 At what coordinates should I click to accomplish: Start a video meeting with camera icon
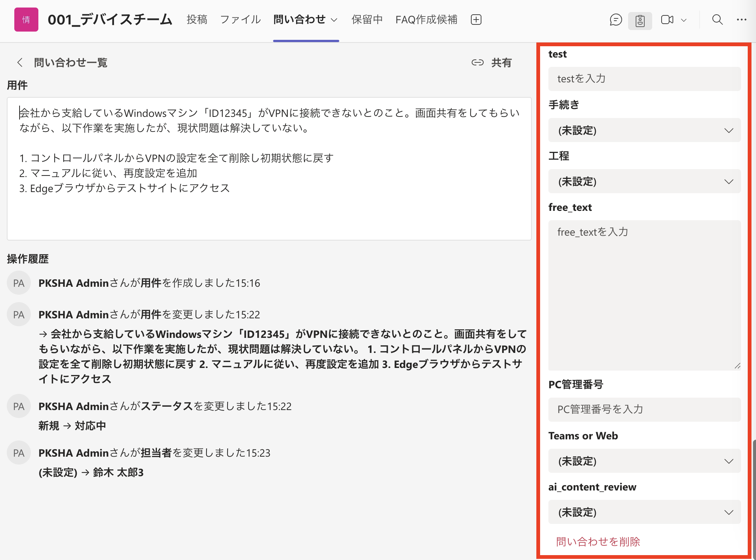(x=667, y=20)
